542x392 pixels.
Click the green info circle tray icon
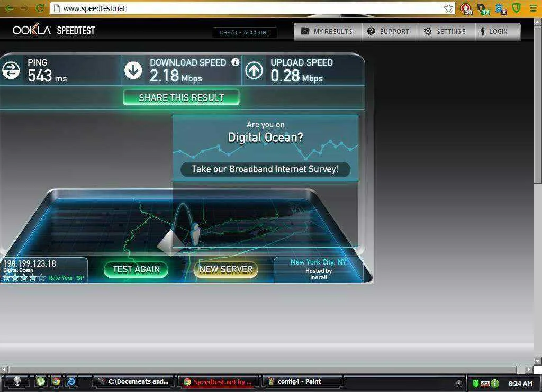(495, 384)
